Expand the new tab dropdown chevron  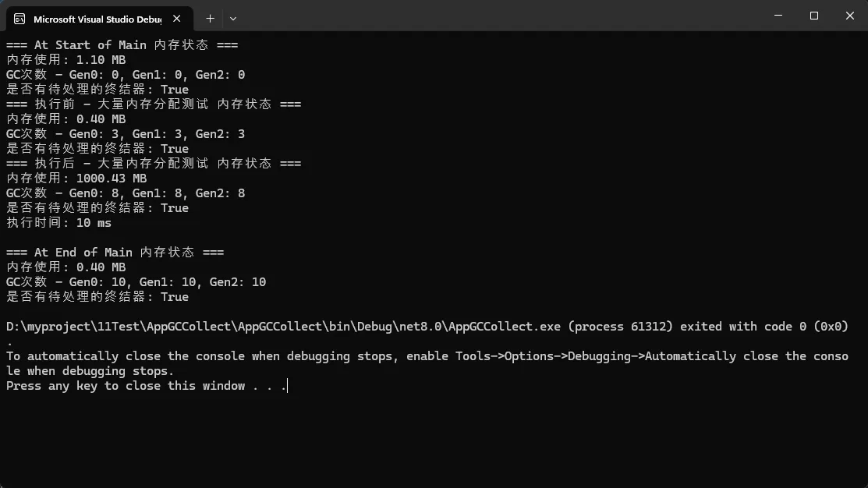232,18
